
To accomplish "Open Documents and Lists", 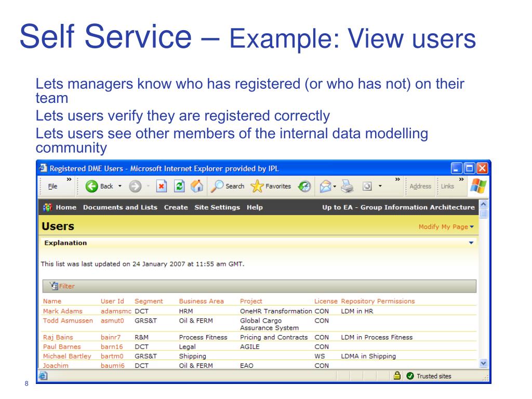I will coord(120,207).
